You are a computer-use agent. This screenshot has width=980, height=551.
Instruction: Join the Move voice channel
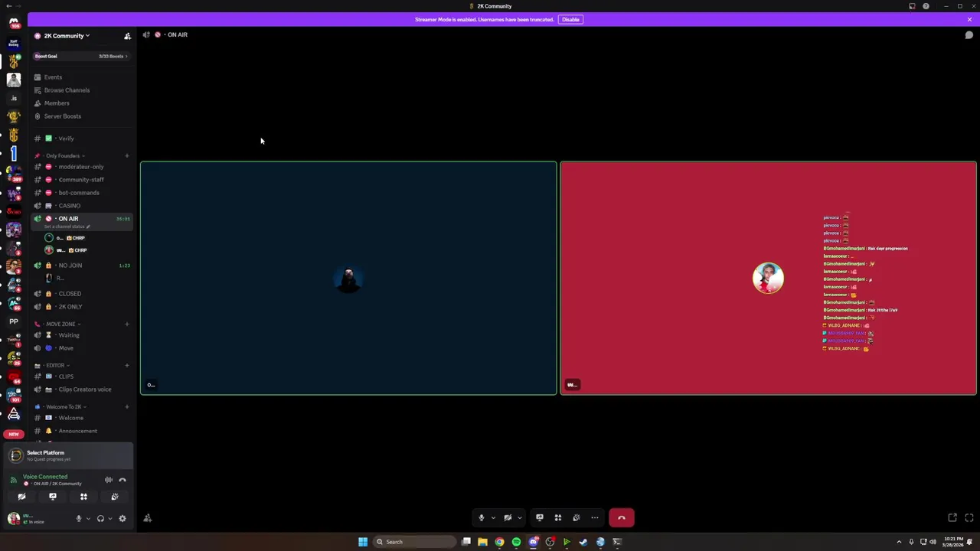point(81,348)
